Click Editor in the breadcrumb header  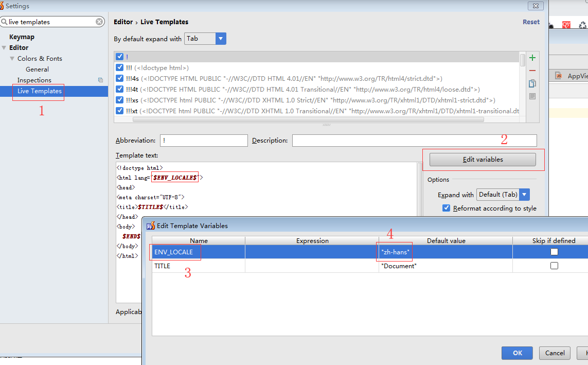123,22
